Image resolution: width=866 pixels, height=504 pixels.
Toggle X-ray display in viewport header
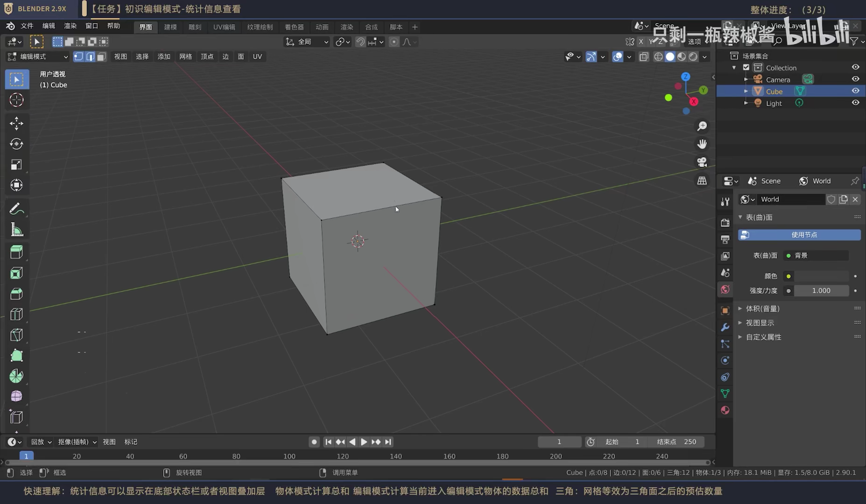[643, 56]
